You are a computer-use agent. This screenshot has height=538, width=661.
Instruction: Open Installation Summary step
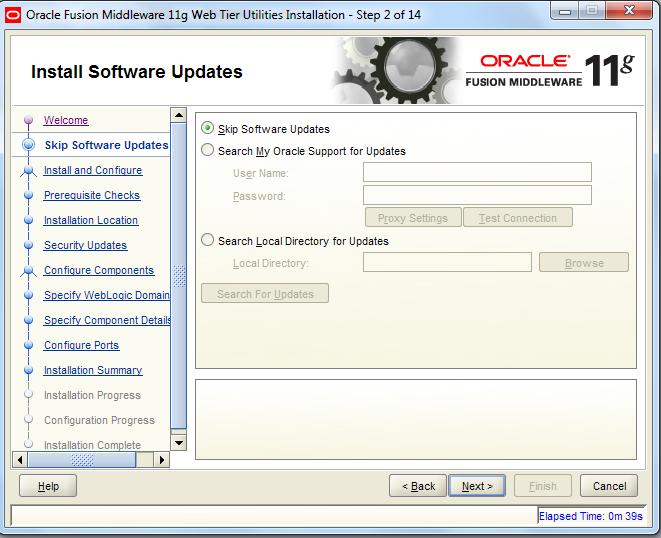pyautogui.click(x=93, y=370)
